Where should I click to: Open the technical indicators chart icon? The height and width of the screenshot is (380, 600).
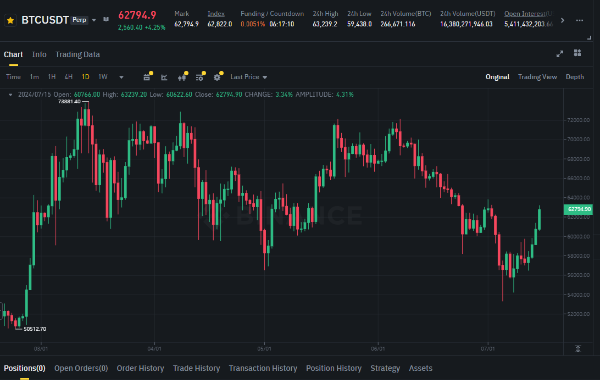(x=164, y=77)
